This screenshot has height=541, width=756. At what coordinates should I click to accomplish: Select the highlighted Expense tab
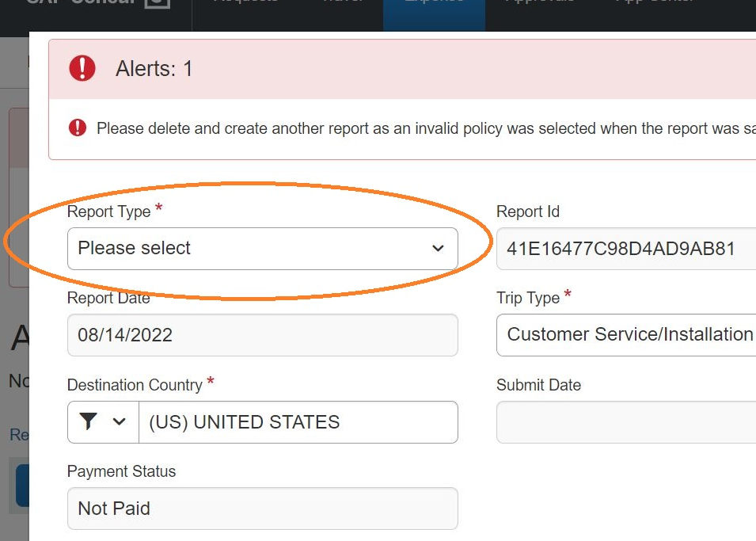[434, 10]
